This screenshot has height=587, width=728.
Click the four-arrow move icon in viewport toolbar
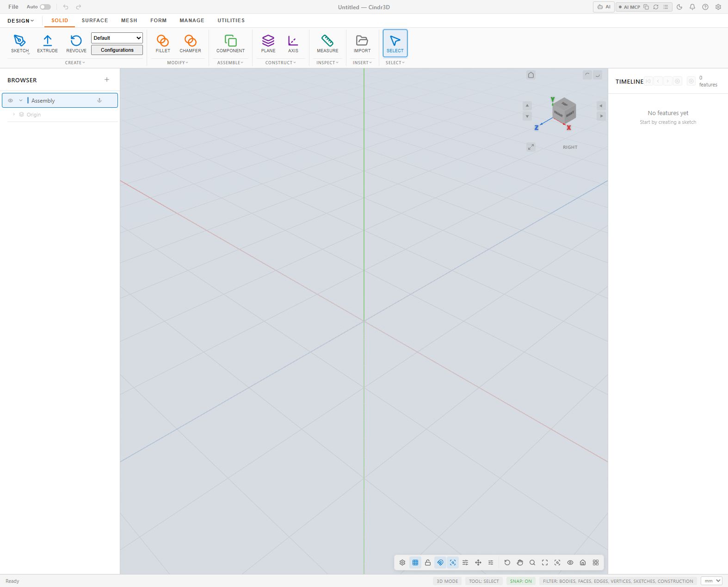click(x=478, y=563)
